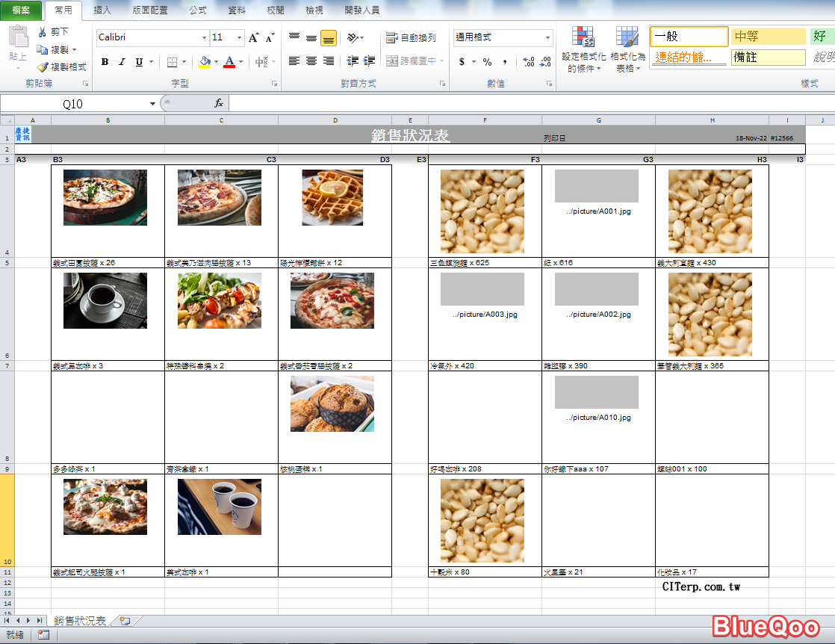Click the cut (剪下) scissors icon
The height and width of the screenshot is (644, 835).
[43, 32]
